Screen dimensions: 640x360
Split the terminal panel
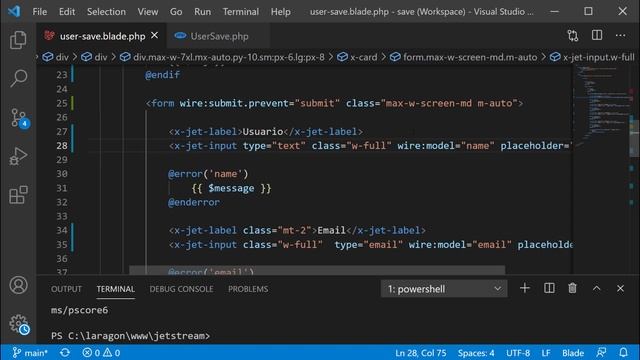(549, 288)
